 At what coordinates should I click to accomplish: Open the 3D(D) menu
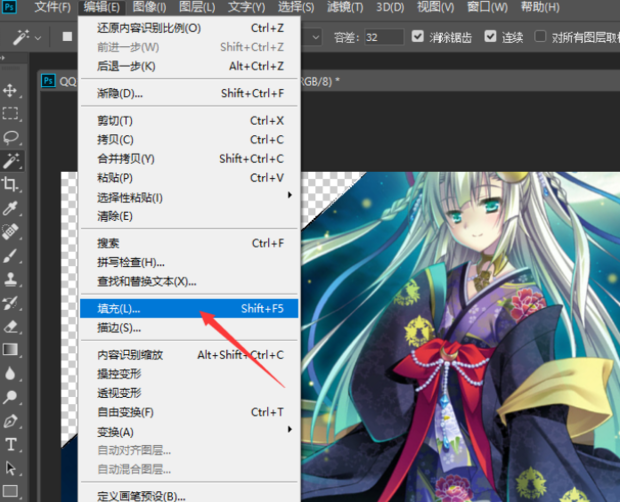pyautogui.click(x=390, y=7)
